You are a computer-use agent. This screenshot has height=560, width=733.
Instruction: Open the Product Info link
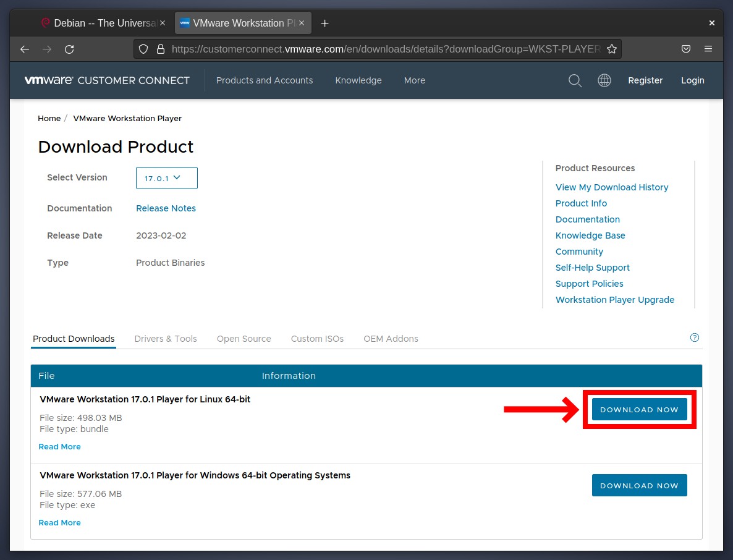tap(581, 203)
